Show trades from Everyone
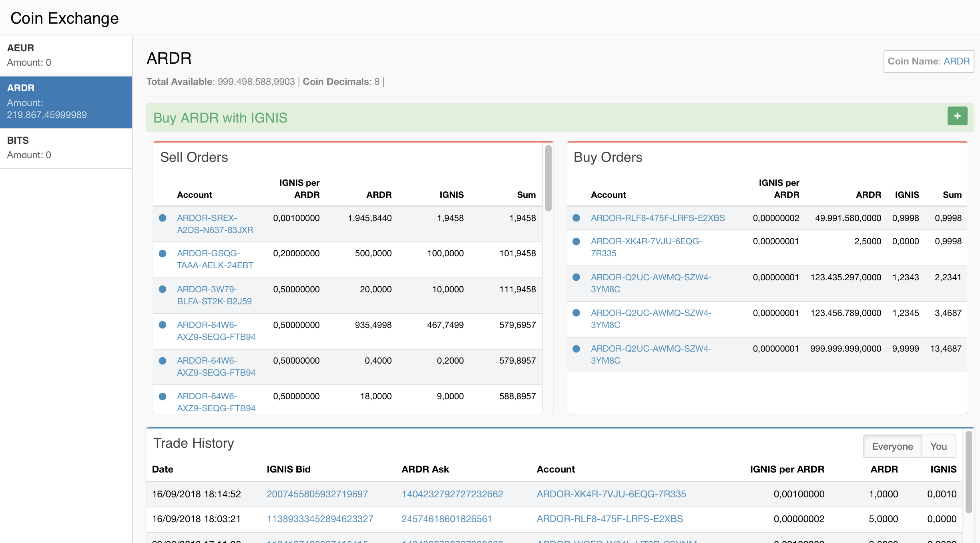This screenshot has height=543, width=980. pos(892,446)
